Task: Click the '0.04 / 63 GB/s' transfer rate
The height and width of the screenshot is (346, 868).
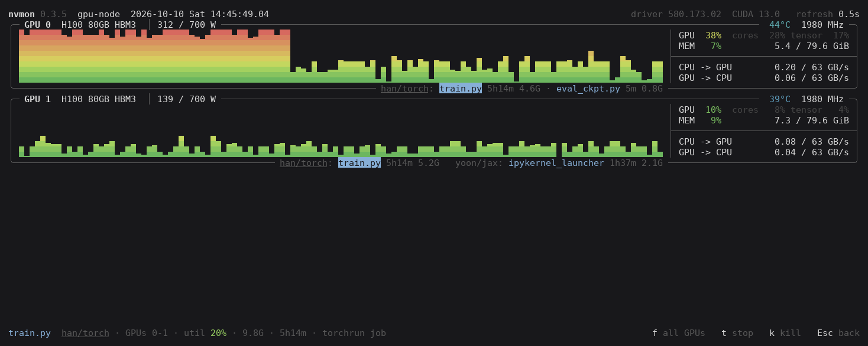Action: click(812, 152)
